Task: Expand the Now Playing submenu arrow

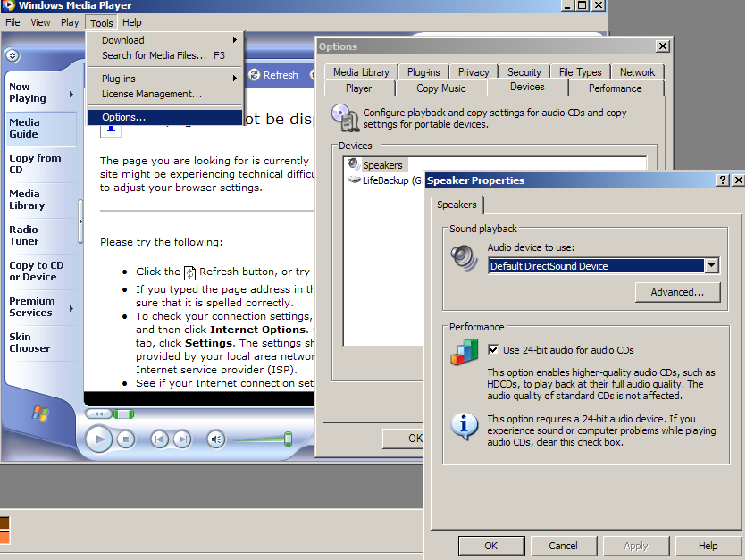Action: [71, 94]
